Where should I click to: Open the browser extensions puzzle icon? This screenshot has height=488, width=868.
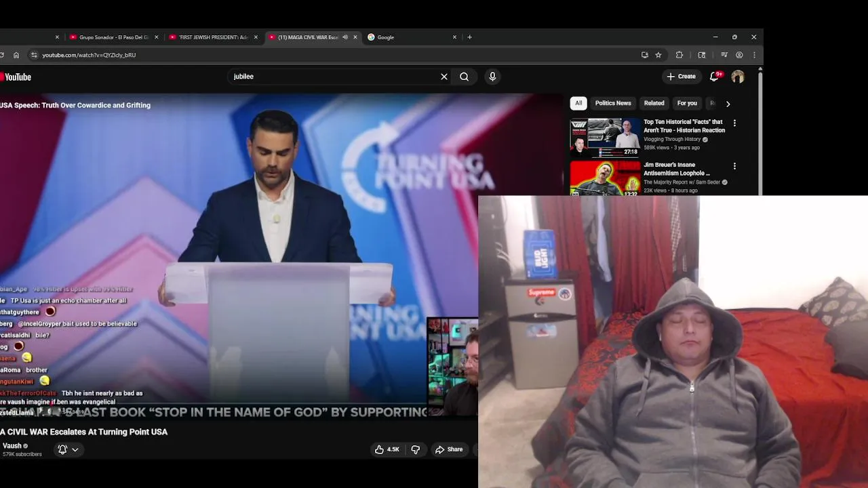coord(679,55)
